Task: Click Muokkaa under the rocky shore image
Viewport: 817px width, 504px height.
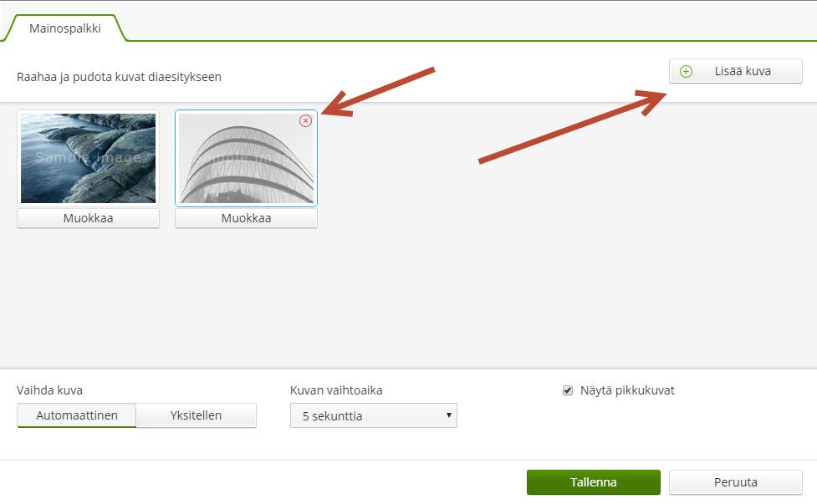Action: (88, 218)
